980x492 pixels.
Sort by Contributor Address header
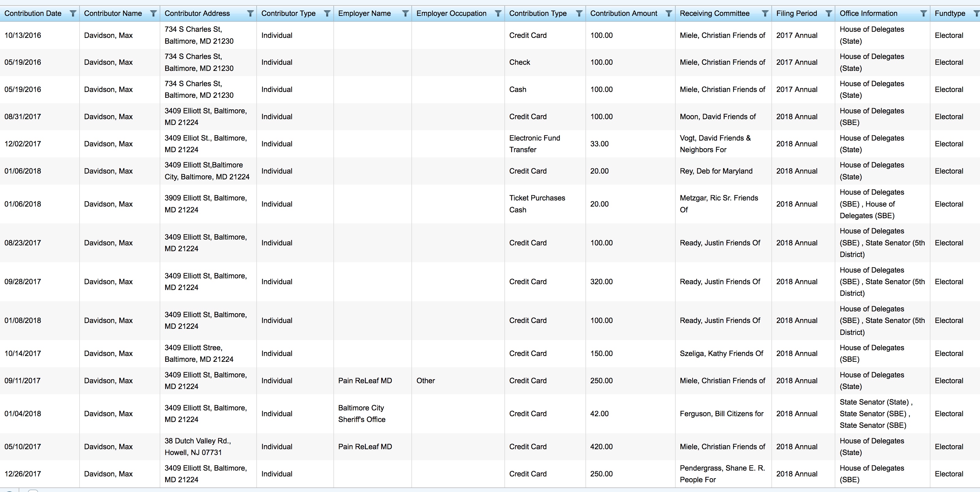(x=197, y=13)
